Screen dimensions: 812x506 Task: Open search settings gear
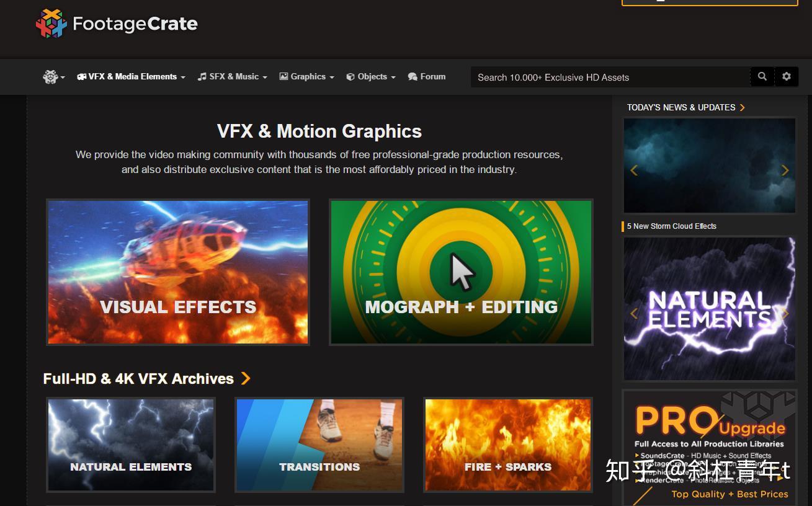pyautogui.click(x=787, y=77)
